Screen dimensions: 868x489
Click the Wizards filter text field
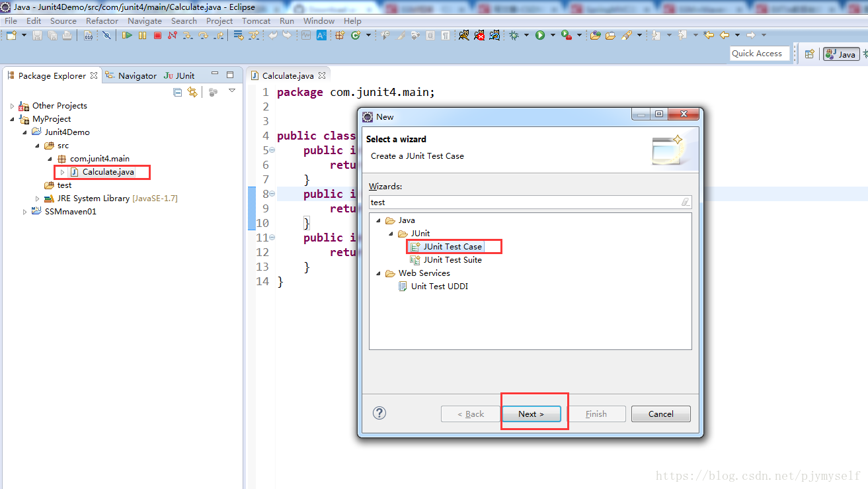[522, 202]
